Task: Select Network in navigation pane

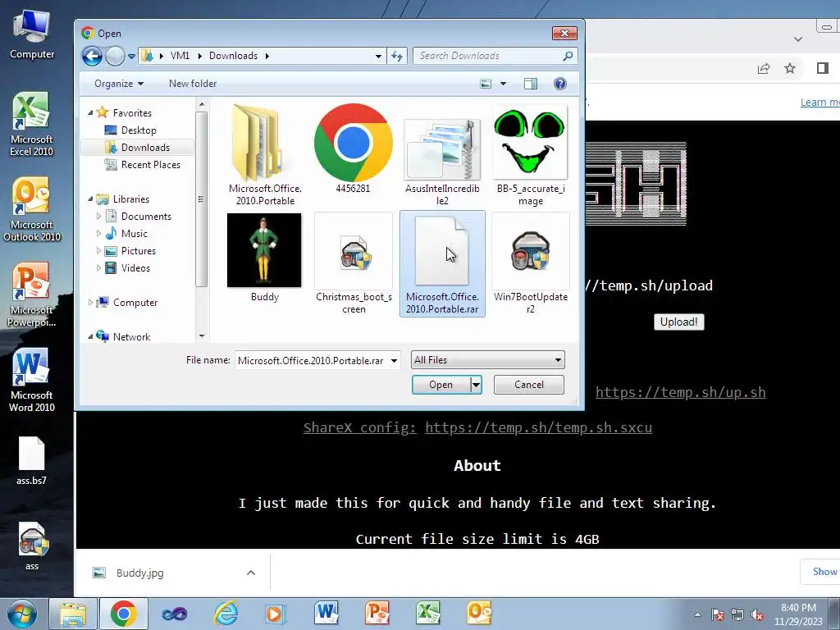Action: tap(131, 336)
